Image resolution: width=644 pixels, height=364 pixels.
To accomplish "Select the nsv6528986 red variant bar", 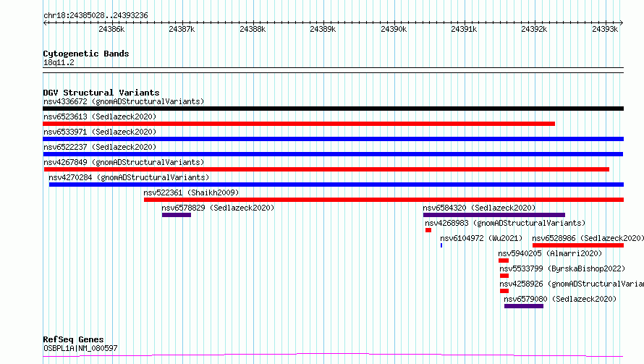I will coord(578,245).
